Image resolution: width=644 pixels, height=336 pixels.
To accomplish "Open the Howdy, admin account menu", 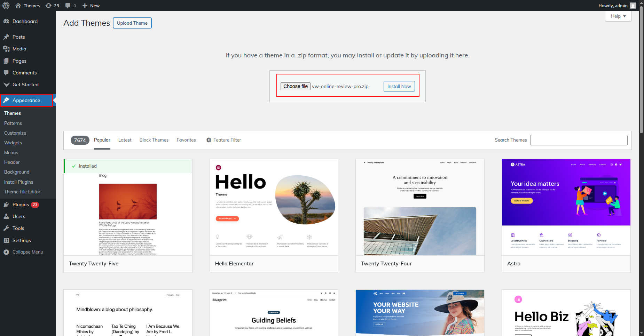I will point(613,6).
